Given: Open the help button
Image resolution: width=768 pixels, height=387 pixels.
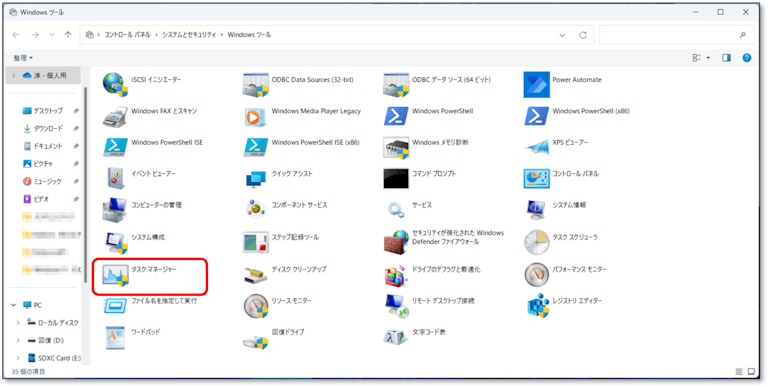Looking at the screenshot, I should pos(746,58).
